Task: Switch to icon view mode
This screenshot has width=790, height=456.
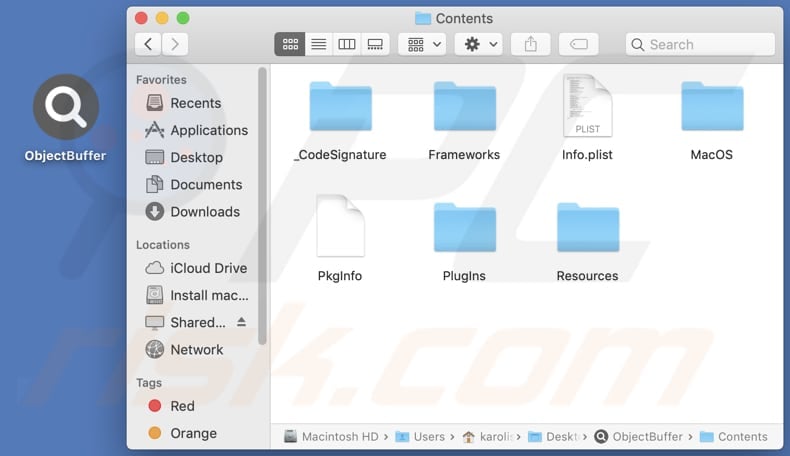Action: pos(290,44)
